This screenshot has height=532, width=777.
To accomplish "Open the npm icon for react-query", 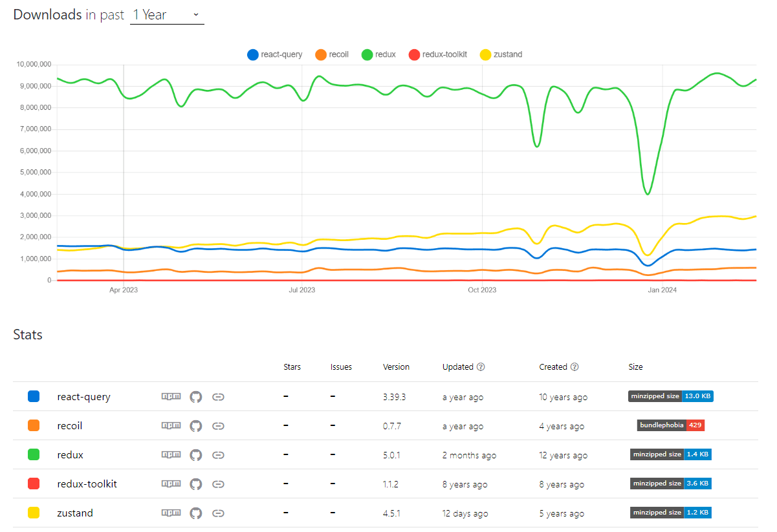I will pos(171,397).
